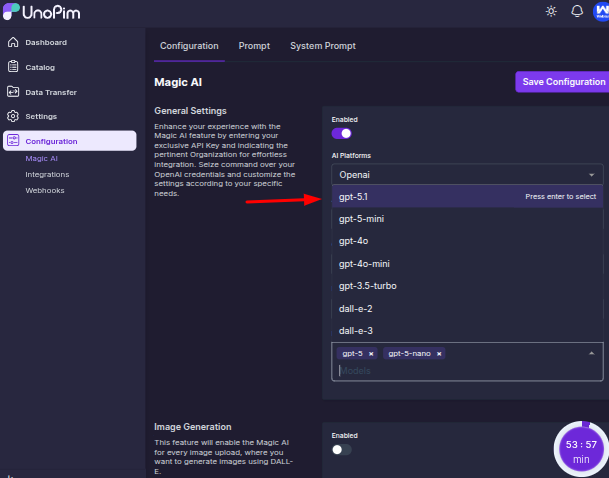Toggle the light/dark theme sun icon
This screenshot has height=478, width=609.
pyautogui.click(x=551, y=11)
